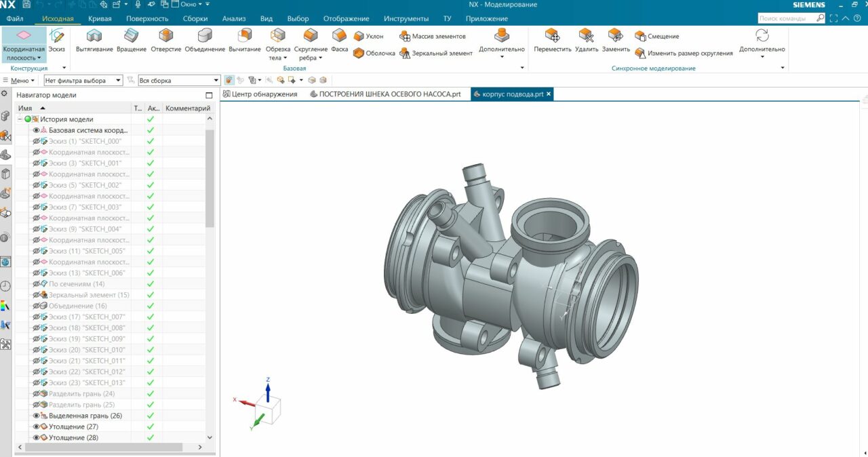The width and height of the screenshot is (868, 457).
Task: Select the Вычитание (Subtract) tool
Action: click(244, 36)
